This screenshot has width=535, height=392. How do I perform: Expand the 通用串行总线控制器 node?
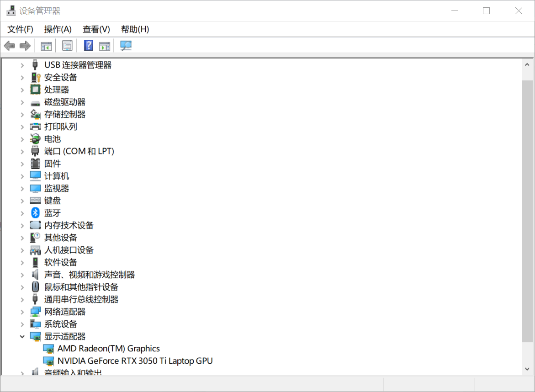[22, 300]
